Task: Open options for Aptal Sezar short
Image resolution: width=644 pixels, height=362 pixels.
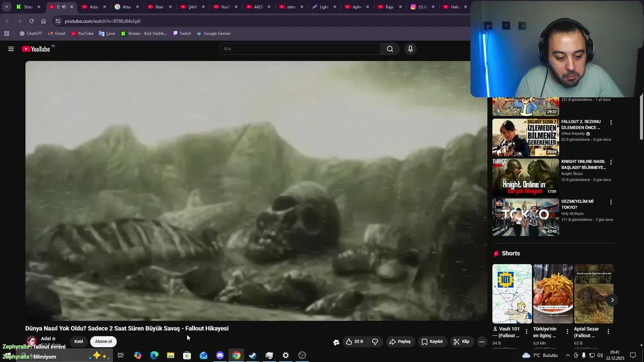Action: point(608,332)
